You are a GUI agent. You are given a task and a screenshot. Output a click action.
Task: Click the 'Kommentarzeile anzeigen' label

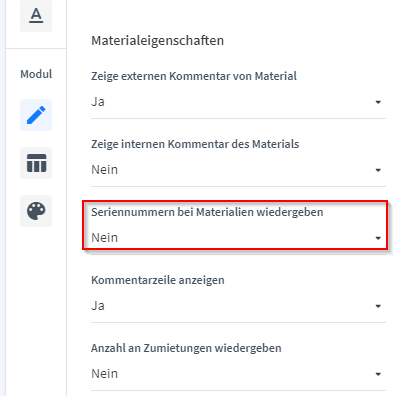(x=158, y=280)
